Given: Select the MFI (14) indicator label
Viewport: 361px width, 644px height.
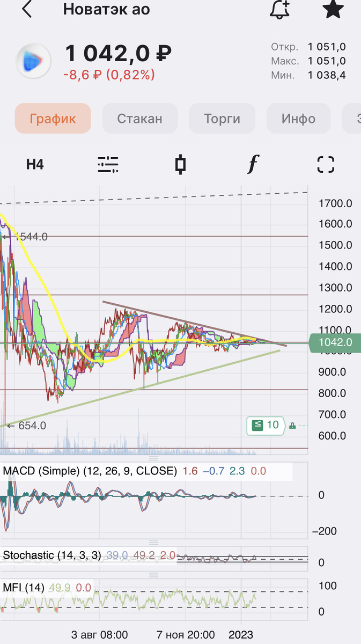Looking at the screenshot, I should point(25,588).
